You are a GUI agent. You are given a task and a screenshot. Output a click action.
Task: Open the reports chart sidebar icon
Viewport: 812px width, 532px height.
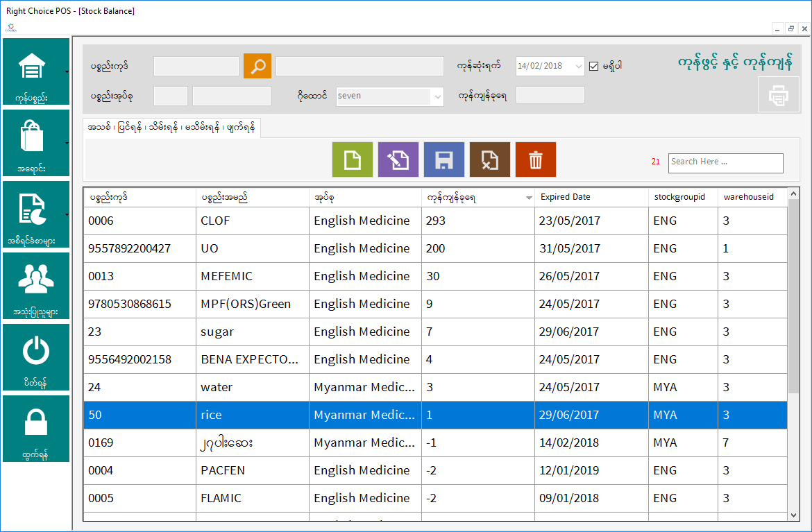point(32,209)
